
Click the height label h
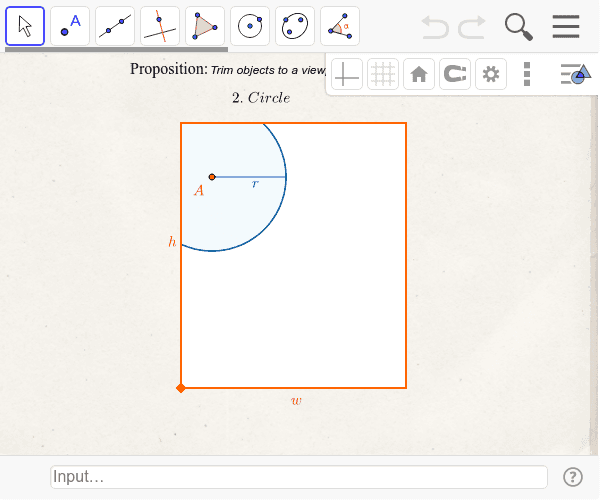[172, 241]
